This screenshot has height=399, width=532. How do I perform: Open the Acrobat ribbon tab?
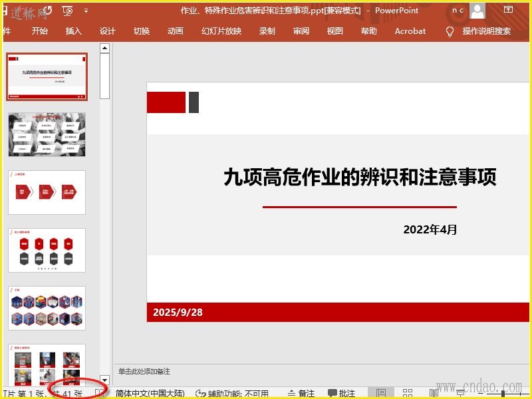coord(410,31)
